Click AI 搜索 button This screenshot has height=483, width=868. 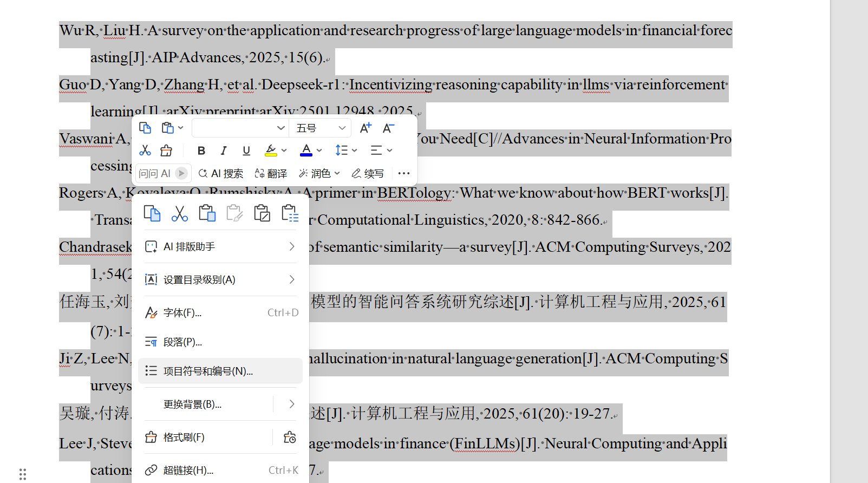point(220,173)
